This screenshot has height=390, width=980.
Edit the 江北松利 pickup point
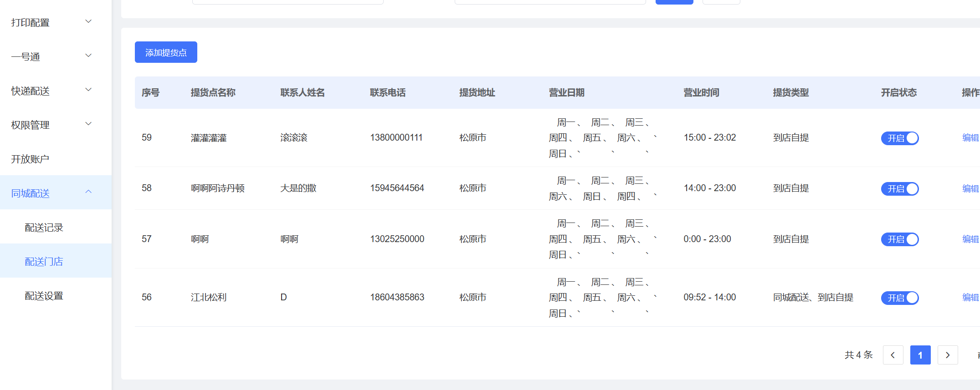pos(970,298)
